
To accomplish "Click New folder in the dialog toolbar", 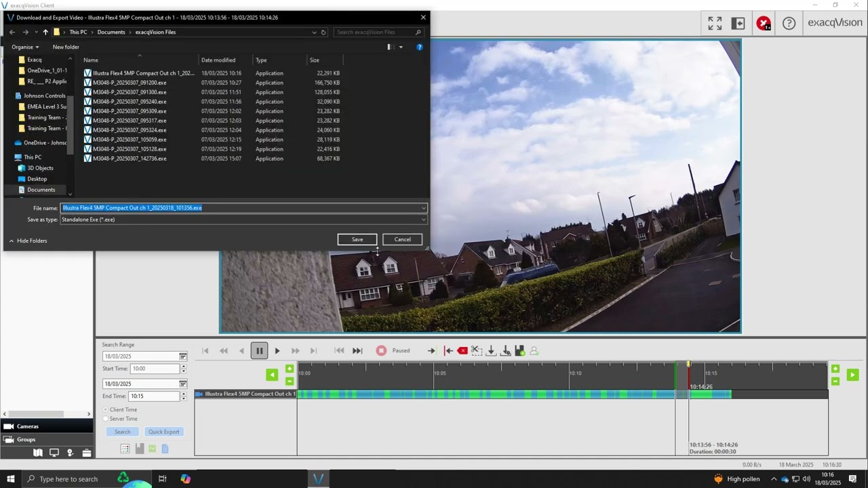I will click(66, 47).
